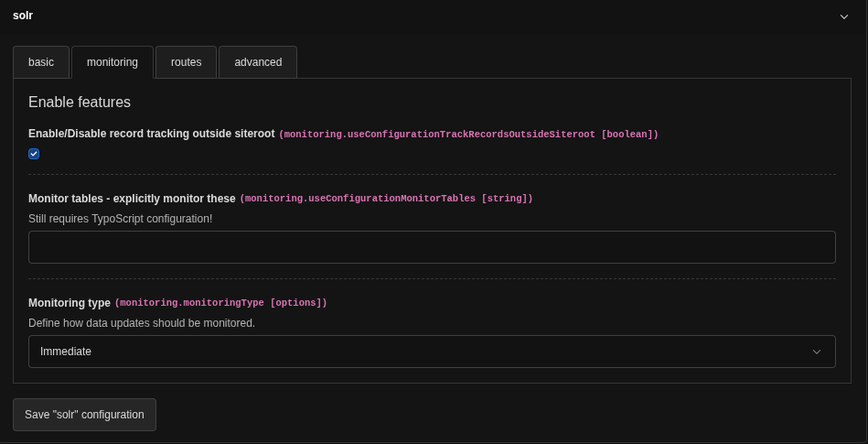Click the data updates monitoring description
868x444 pixels.
tap(142, 323)
